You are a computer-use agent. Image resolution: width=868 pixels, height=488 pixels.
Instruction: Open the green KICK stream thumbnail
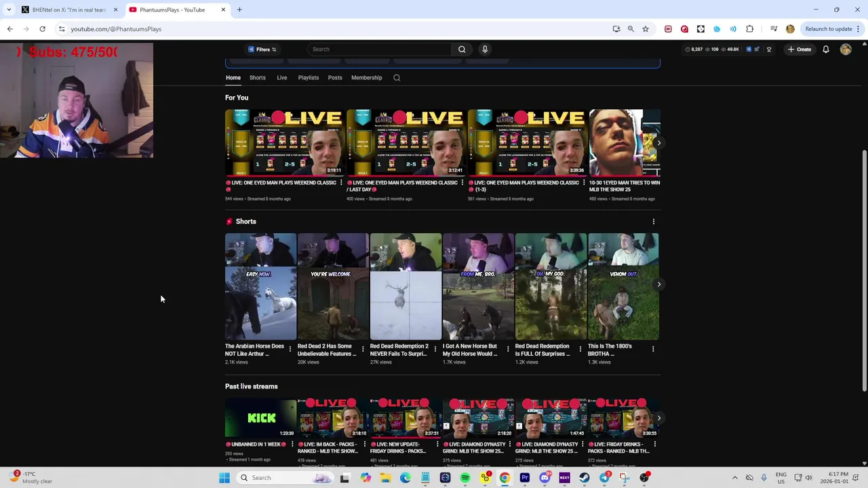tap(261, 418)
